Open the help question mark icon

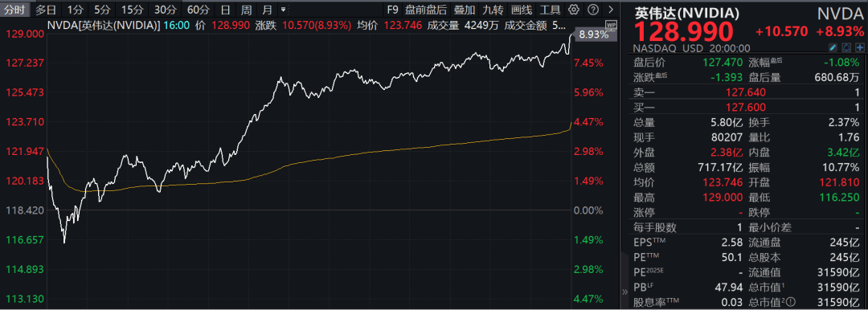pyautogui.click(x=593, y=10)
